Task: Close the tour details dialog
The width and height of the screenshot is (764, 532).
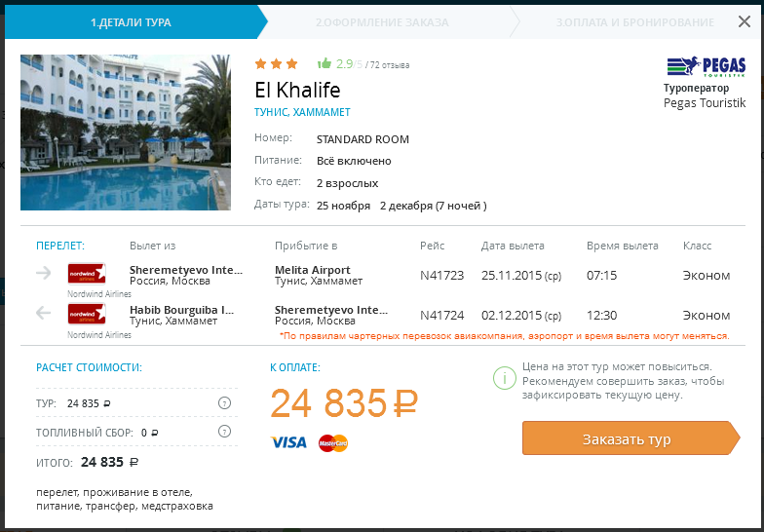Action: [x=742, y=21]
